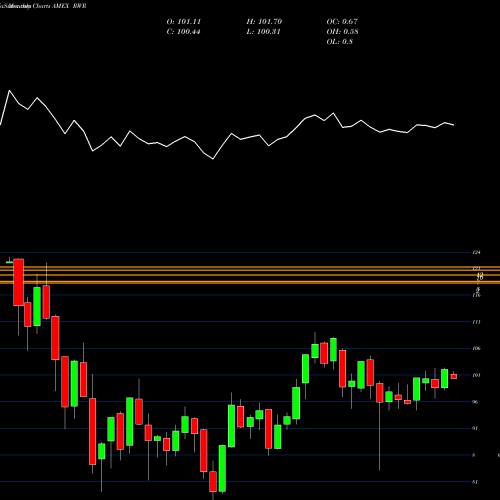The image size is (500, 500).
Task: Click the 101 price axis label
Action: (x=477, y=375)
